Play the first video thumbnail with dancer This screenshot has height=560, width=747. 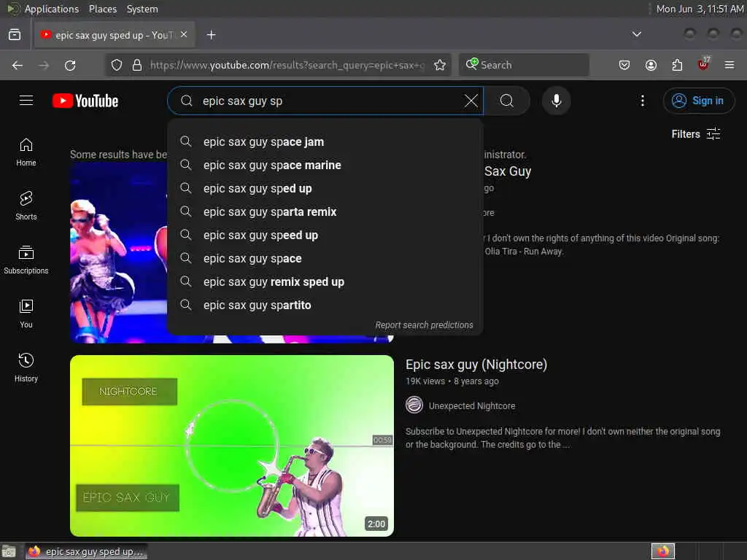click(x=118, y=252)
